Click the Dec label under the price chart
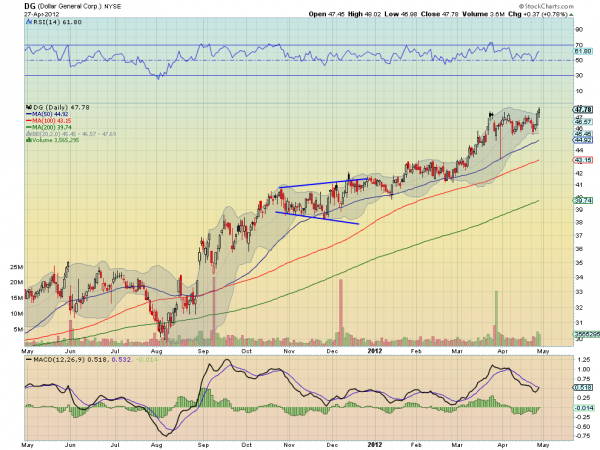This screenshot has height=450, width=600. point(332,351)
